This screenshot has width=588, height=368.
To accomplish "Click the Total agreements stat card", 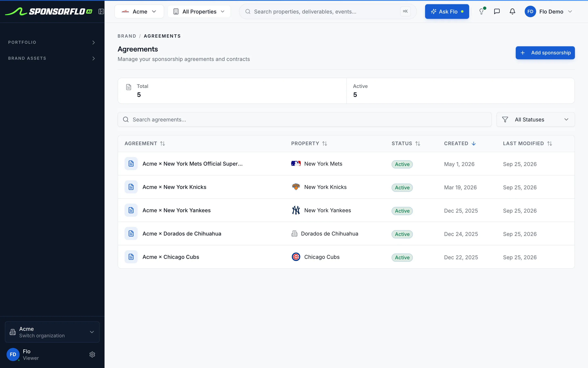I will click(x=232, y=91).
